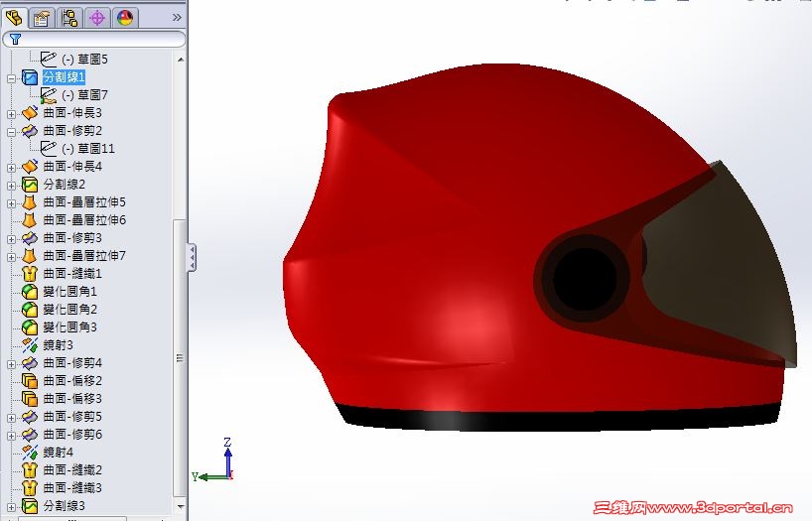Click the 分割線3 split line icon
The height and width of the screenshot is (521, 812).
[x=30, y=506]
